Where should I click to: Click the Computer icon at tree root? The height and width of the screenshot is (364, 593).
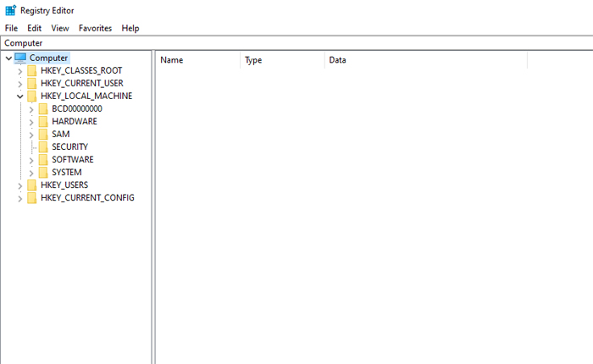tap(20, 58)
